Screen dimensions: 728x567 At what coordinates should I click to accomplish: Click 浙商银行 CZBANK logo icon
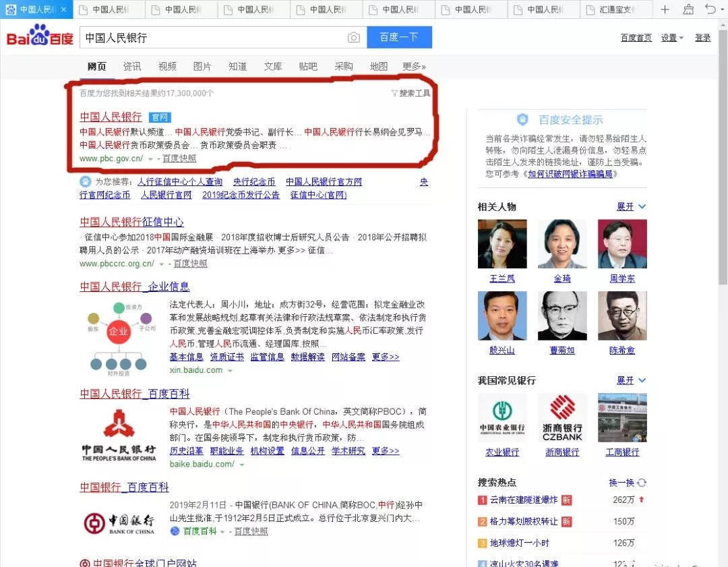(x=562, y=417)
